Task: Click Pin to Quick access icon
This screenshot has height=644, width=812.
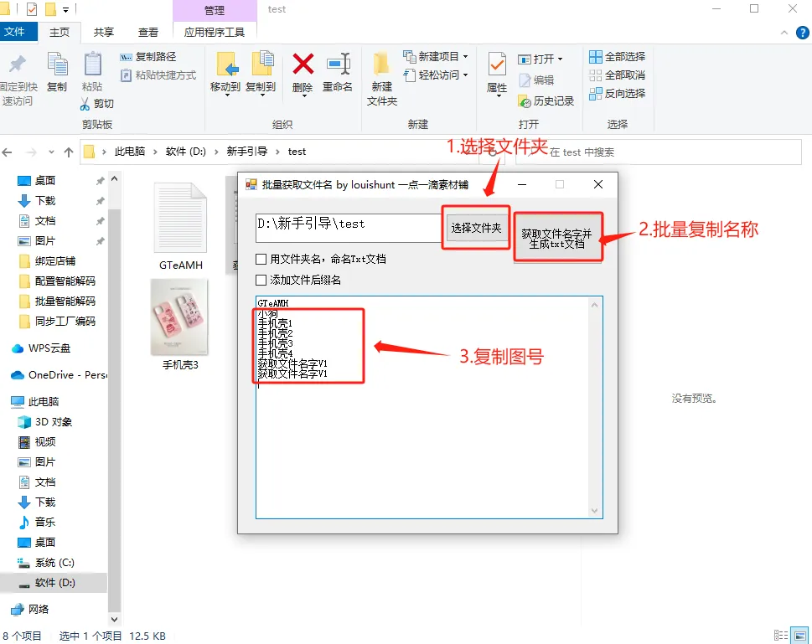Action: pyautogui.click(x=18, y=64)
